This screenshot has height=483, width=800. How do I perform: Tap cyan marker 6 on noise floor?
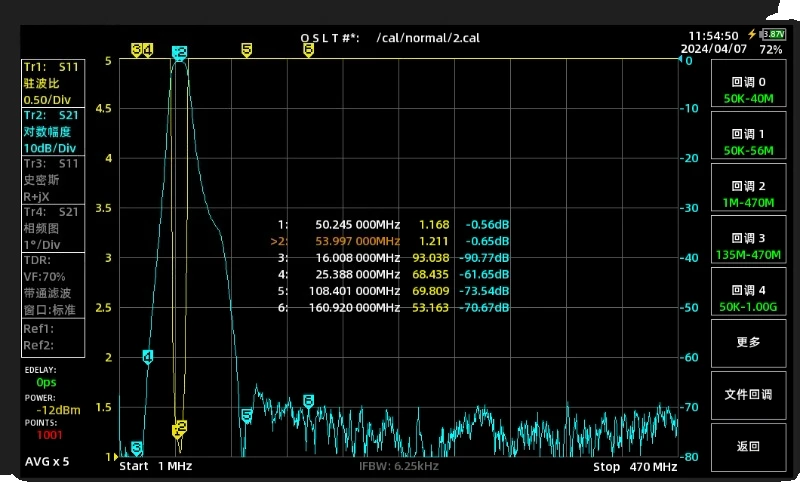308,401
